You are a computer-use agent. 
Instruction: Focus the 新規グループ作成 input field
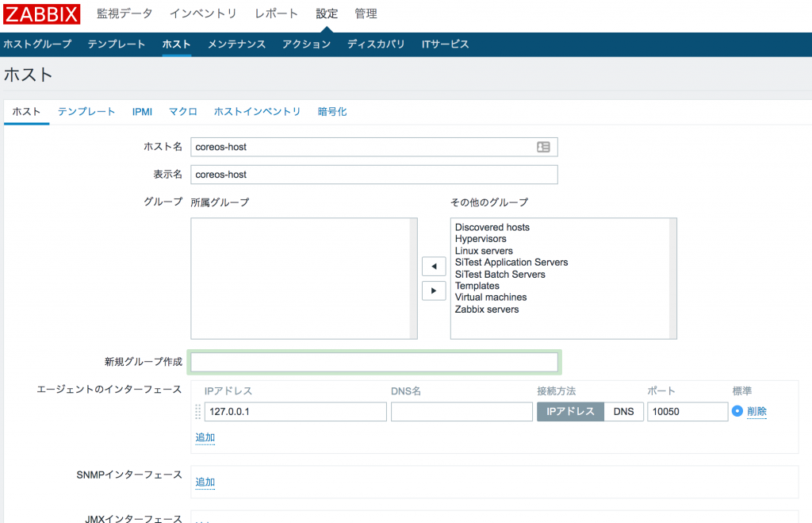tap(374, 363)
